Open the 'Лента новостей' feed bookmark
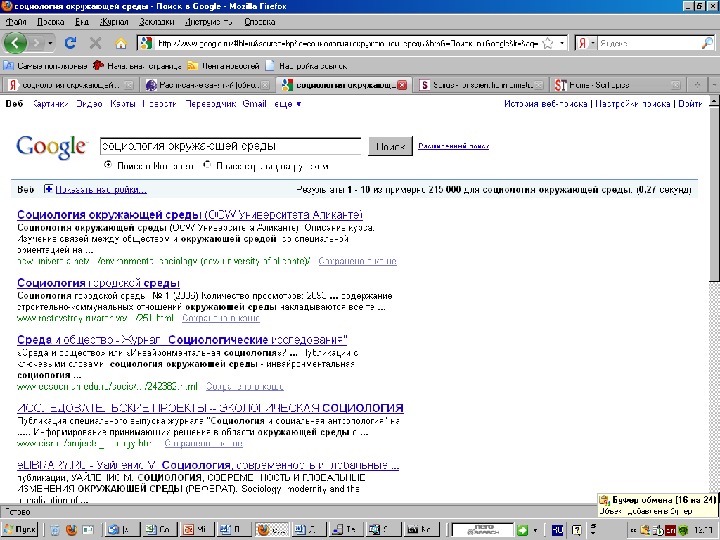The image size is (720, 540). [224, 66]
